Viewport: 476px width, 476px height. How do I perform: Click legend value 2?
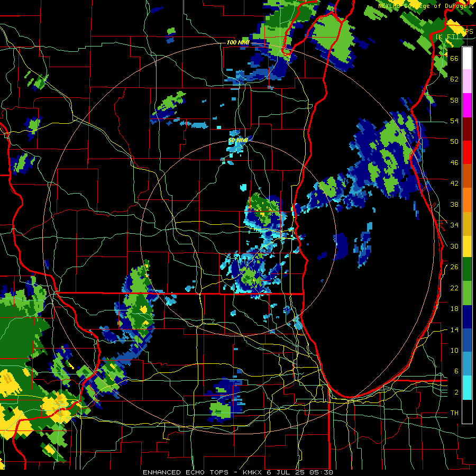[456, 392]
